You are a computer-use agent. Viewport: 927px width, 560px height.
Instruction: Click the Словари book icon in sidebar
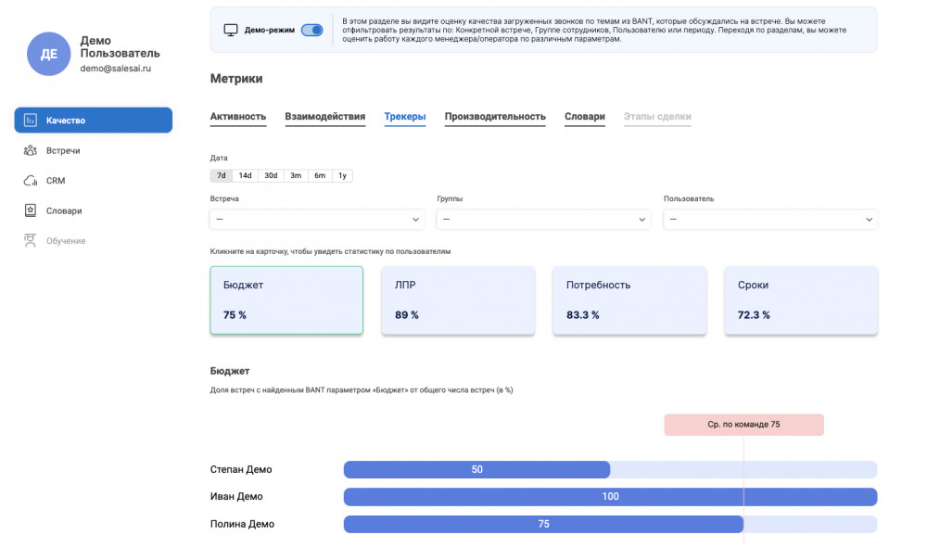tap(31, 210)
